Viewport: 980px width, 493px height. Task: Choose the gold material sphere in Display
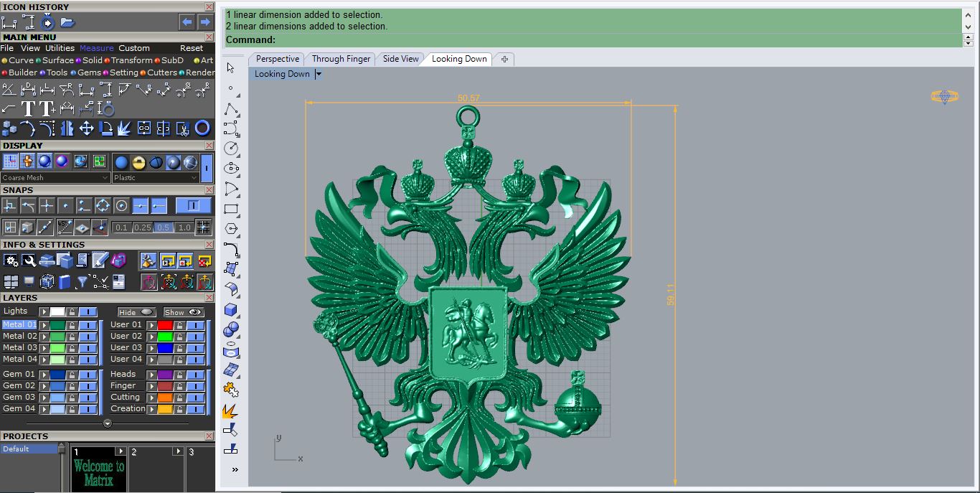point(139,162)
